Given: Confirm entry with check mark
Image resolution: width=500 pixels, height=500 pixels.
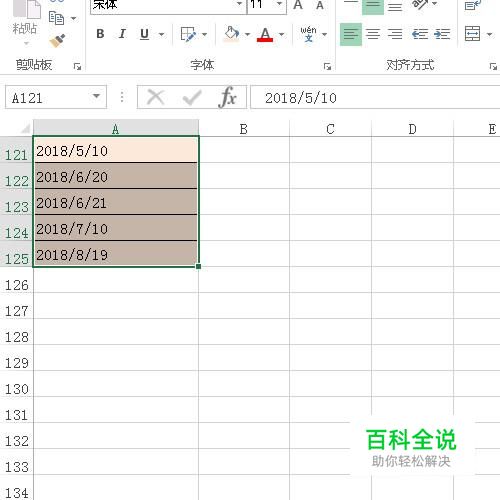Looking at the screenshot, I should pos(192,98).
